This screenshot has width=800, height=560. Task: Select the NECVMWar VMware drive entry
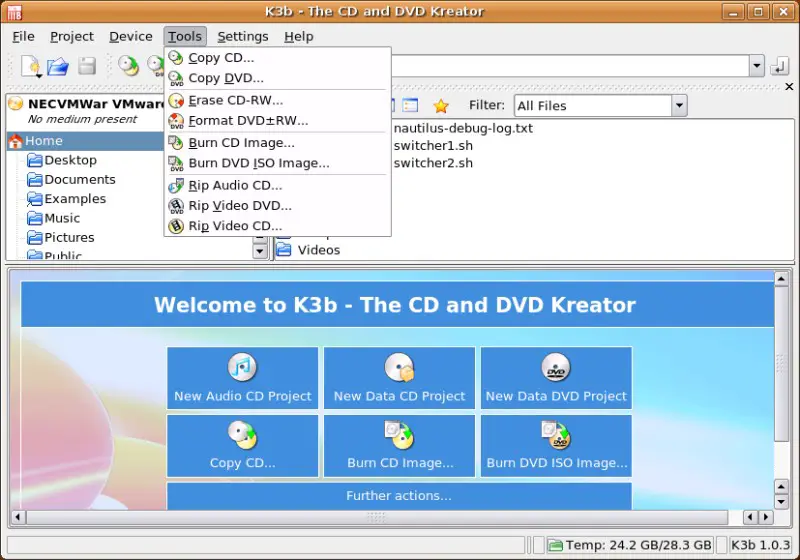pos(86,111)
